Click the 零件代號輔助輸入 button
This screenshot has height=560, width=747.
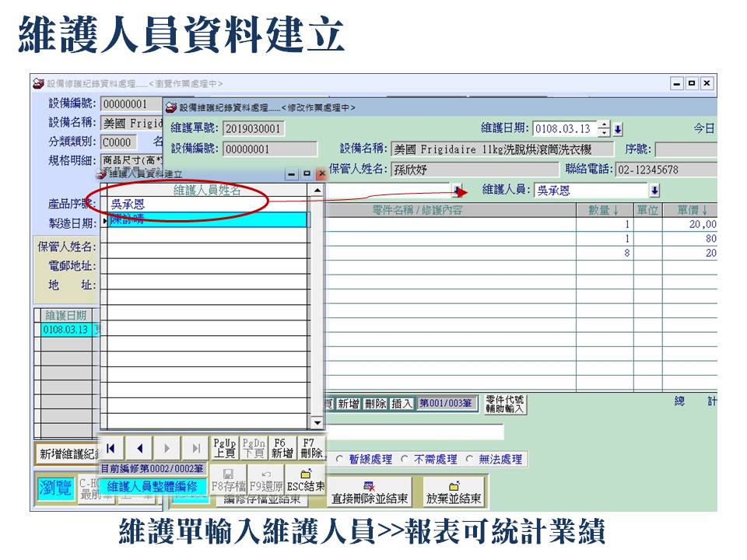pos(505,404)
